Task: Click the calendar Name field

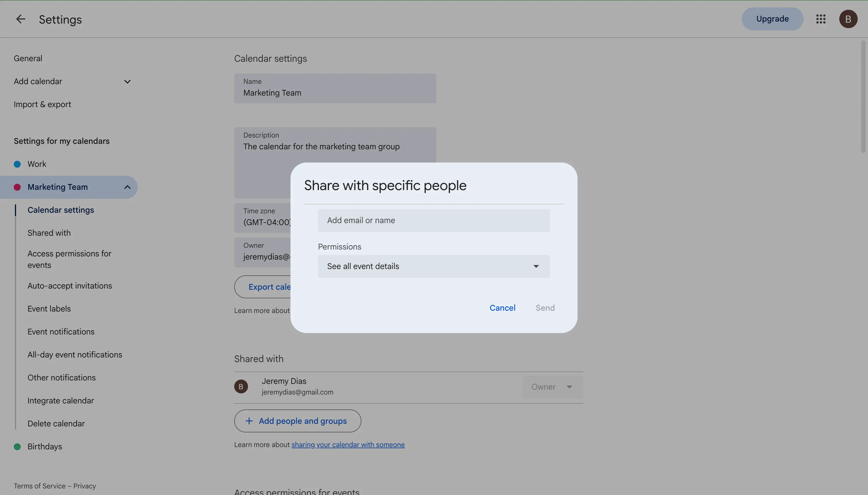Action: [335, 88]
